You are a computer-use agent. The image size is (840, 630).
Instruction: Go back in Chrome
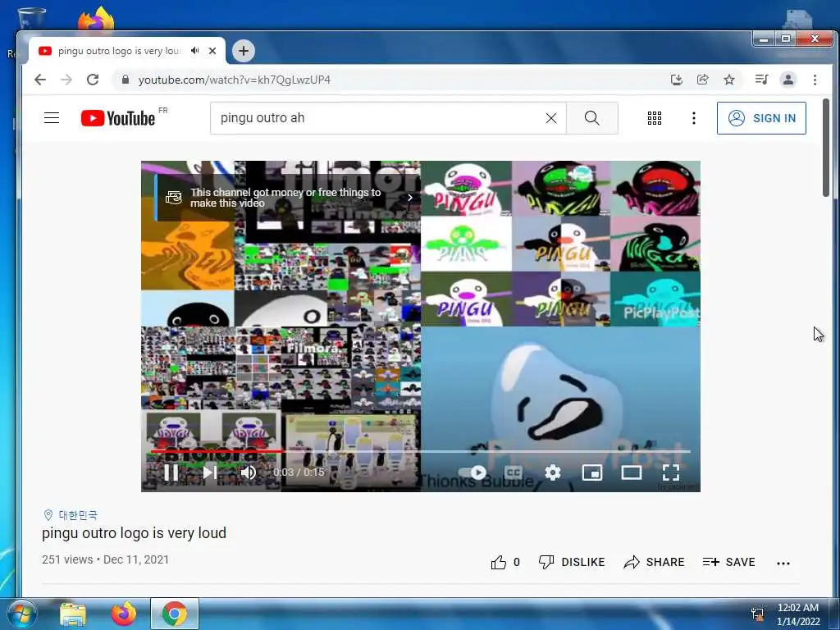40,80
